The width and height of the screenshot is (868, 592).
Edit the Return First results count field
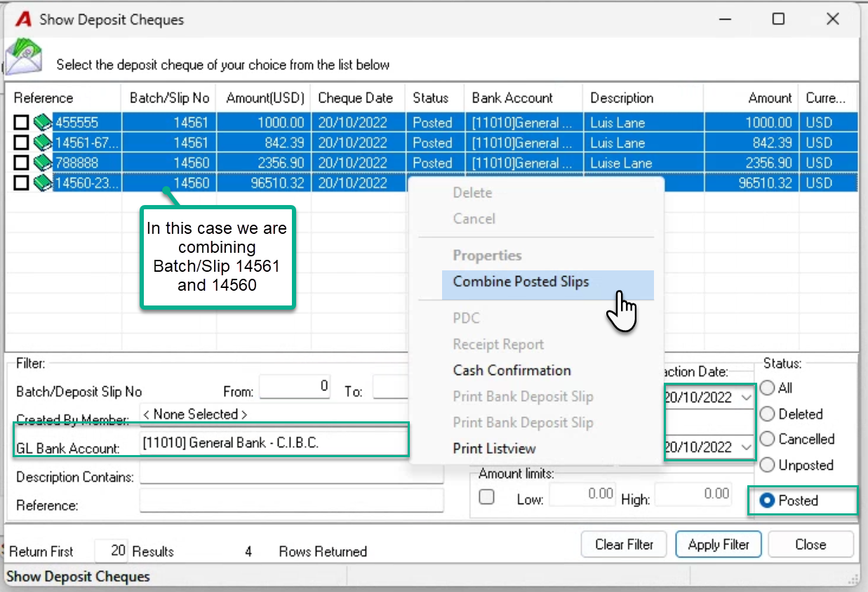tap(111, 551)
